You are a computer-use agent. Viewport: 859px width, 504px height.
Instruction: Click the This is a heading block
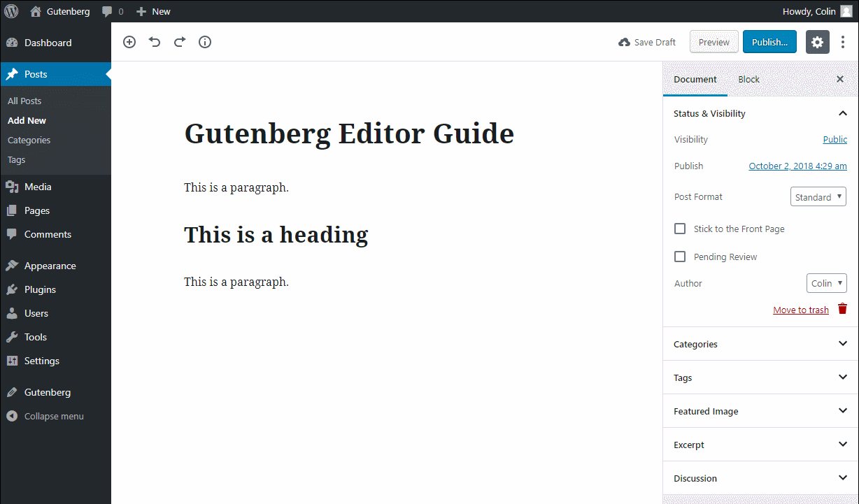coord(276,235)
